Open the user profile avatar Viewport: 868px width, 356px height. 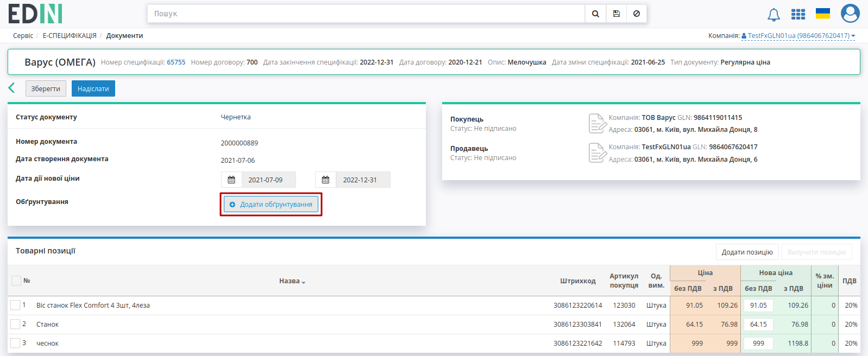(850, 13)
